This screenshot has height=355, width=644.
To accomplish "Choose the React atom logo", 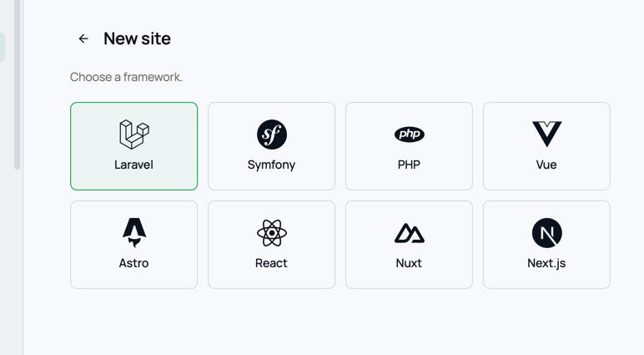I will [x=271, y=233].
